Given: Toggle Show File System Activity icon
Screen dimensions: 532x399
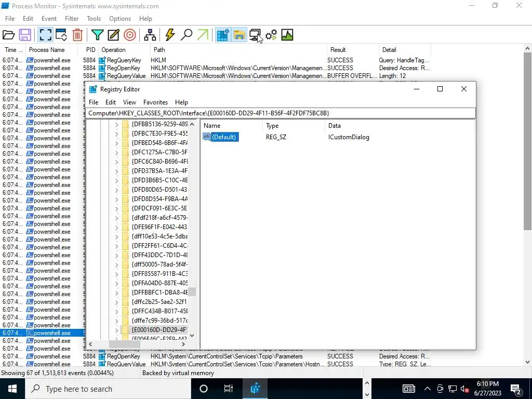Looking at the screenshot, I should 239,35.
